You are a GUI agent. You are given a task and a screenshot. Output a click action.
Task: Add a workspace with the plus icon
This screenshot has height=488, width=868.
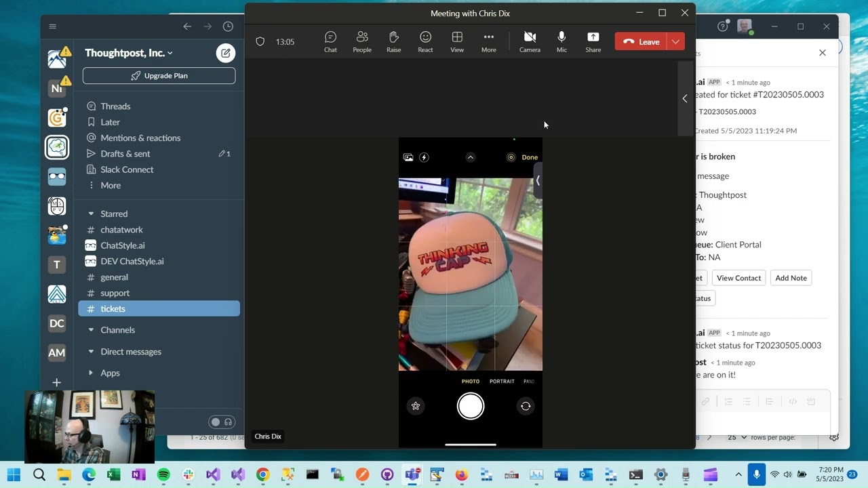point(57,382)
